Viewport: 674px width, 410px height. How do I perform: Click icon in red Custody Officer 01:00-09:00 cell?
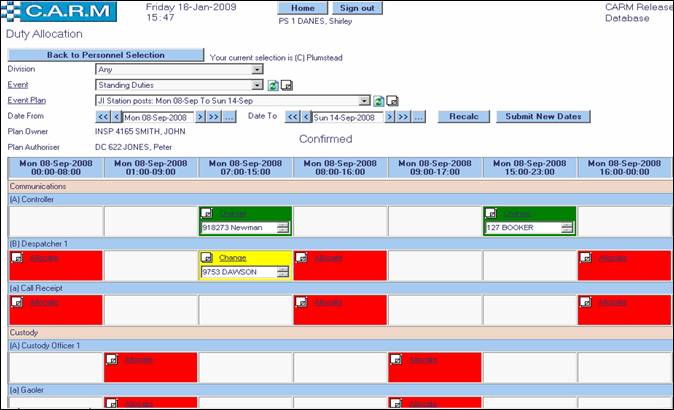pyautogui.click(x=112, y=359)
